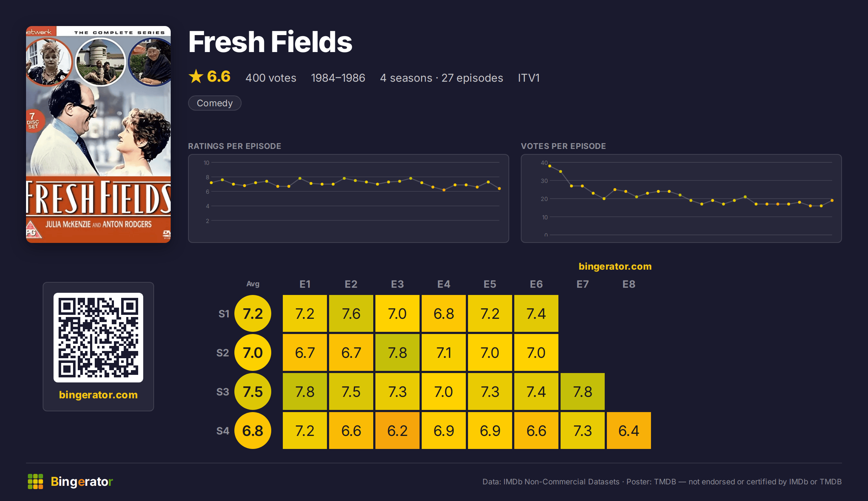Screen dimensions: 868x501
Task: Select the S1 average 7.2 circle
Action: 253,313
